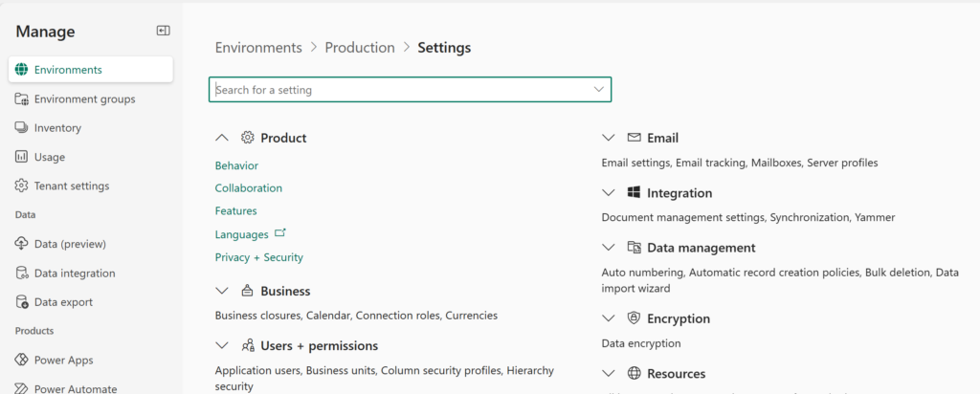Viewport: 980px width, 394px height.
Task: Collapse the Product section chevron
Action: (222, 138)
